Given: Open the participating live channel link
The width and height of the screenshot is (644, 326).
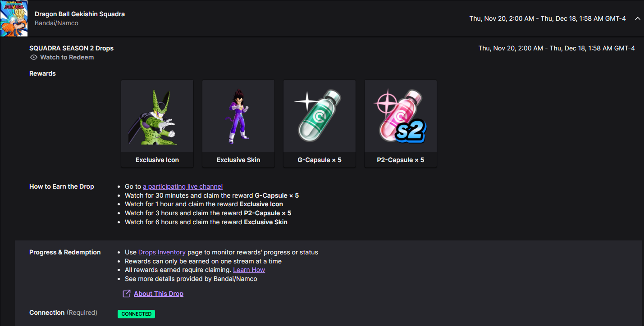Looking at the screenshot, I should (183, 186).
